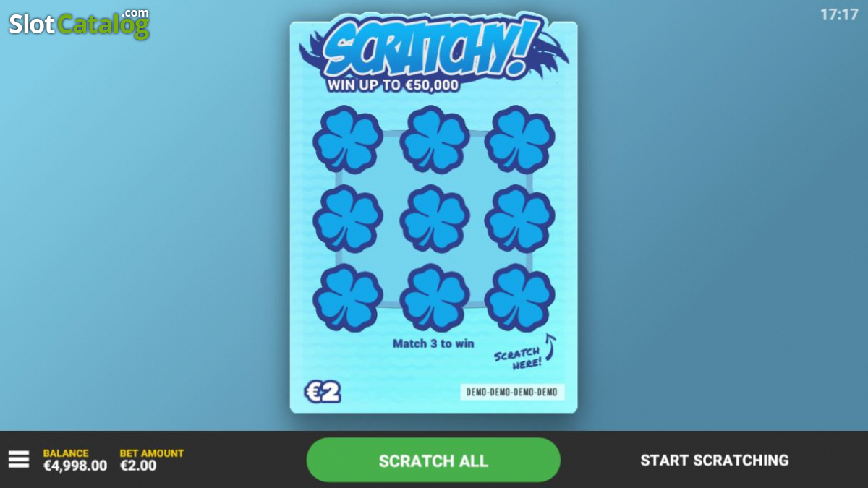Click the Match 3 to win text

click(433, 343)
